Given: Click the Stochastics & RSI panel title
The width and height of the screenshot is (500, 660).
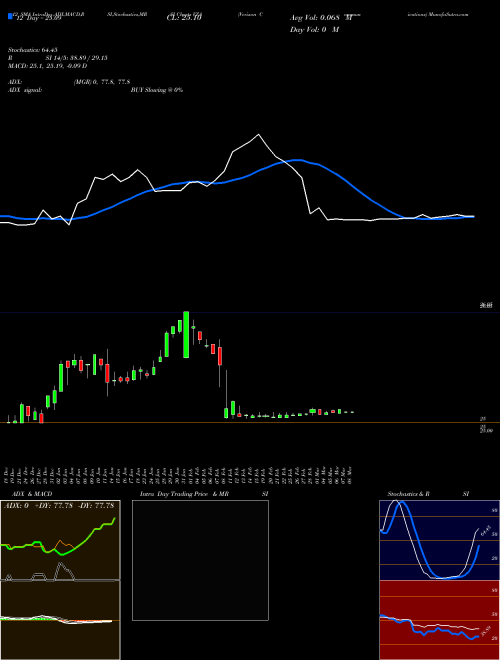Looking at the screenshot, I should tap(428, 494).
